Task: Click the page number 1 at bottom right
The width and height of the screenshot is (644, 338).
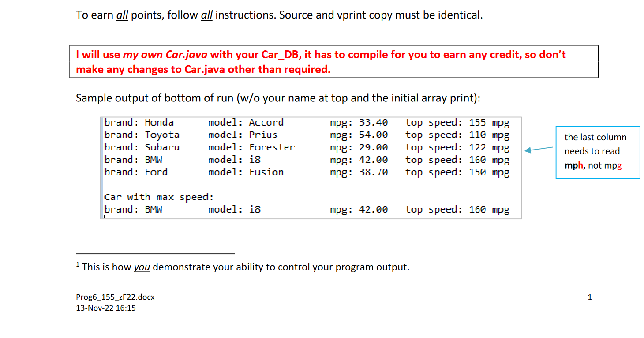Action: click(590, 297)
